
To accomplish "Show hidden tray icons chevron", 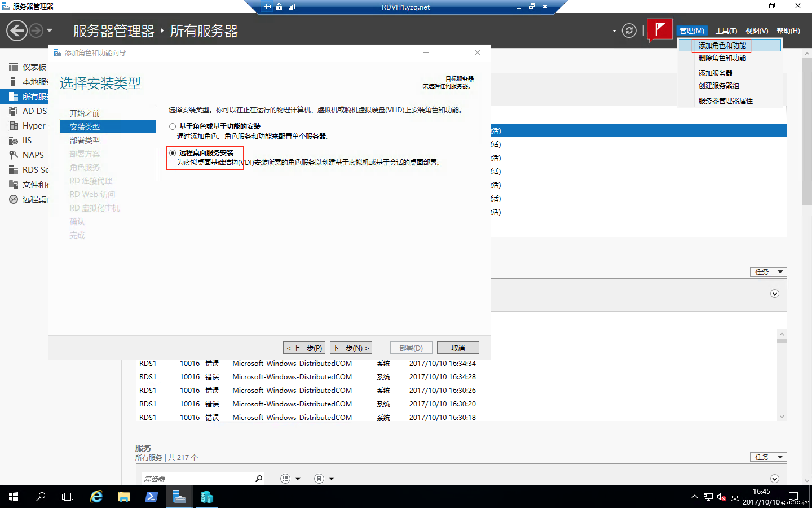I will pyautogui.click(x=694, y=497).
